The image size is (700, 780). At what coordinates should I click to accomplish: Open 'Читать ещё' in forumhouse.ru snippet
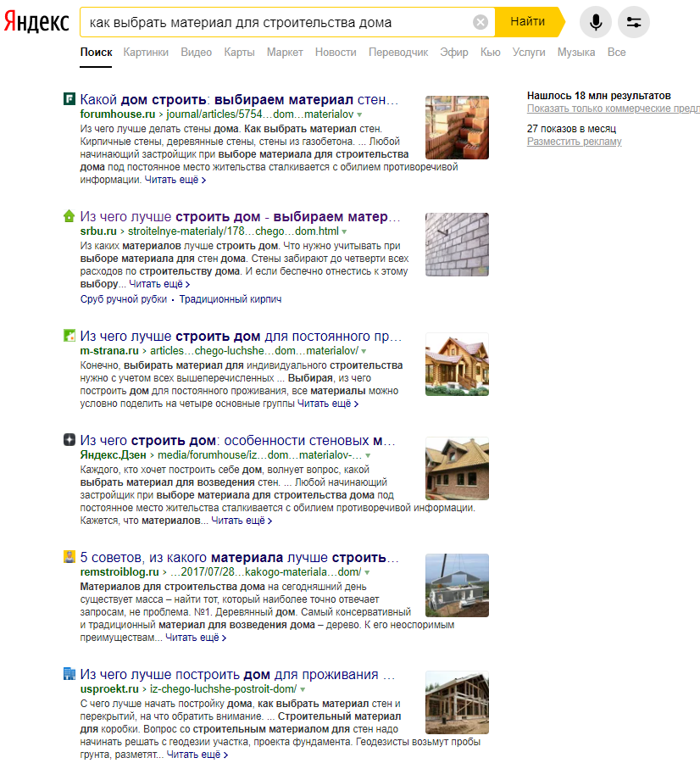pyautogui.click(x=175, y=180)
